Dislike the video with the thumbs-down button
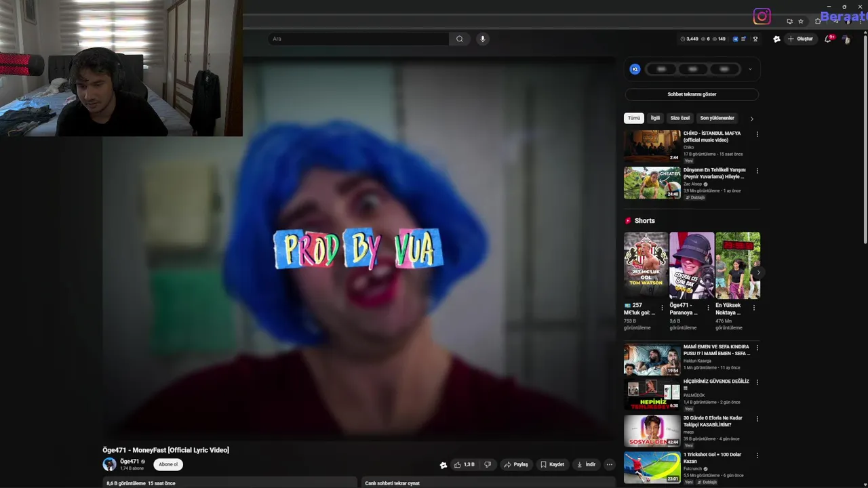Image resolution: width=868 pixels, height=488 pixels. tap(487, 464)
